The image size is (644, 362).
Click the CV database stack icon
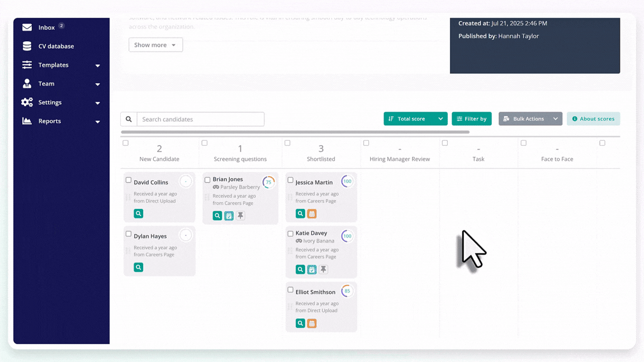coord(27,46)
